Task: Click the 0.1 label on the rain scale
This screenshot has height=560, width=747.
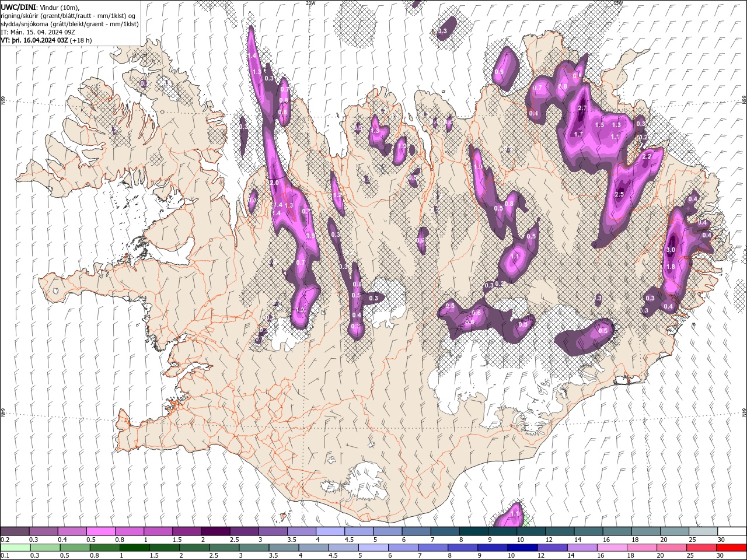Action: click(x=5, y=556)
